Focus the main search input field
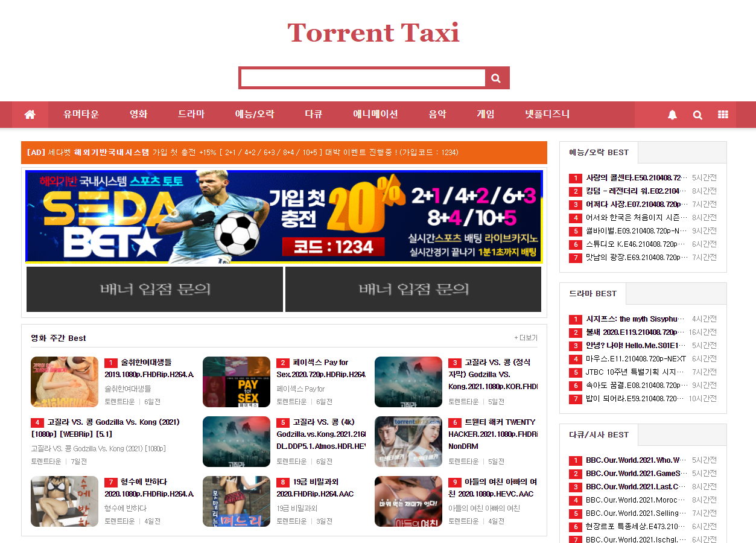Screen dimensions: 756x543 pyautogui.click(x=363, y=78)
